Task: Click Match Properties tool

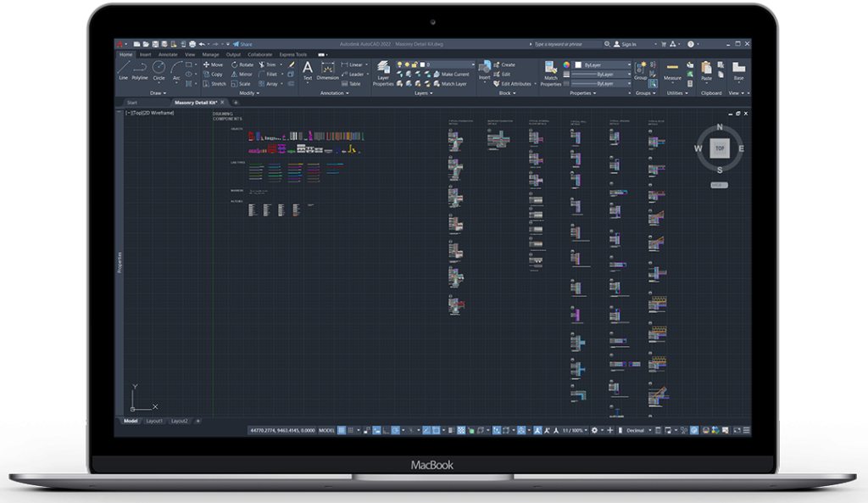Action: tap(551, 73)
